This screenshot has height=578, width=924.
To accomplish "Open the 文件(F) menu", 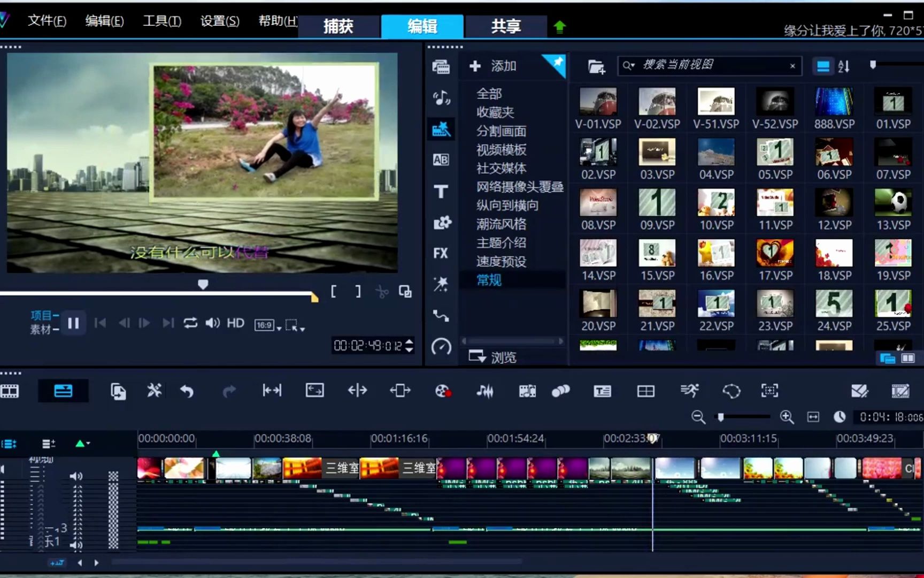I will pos(47,21).
